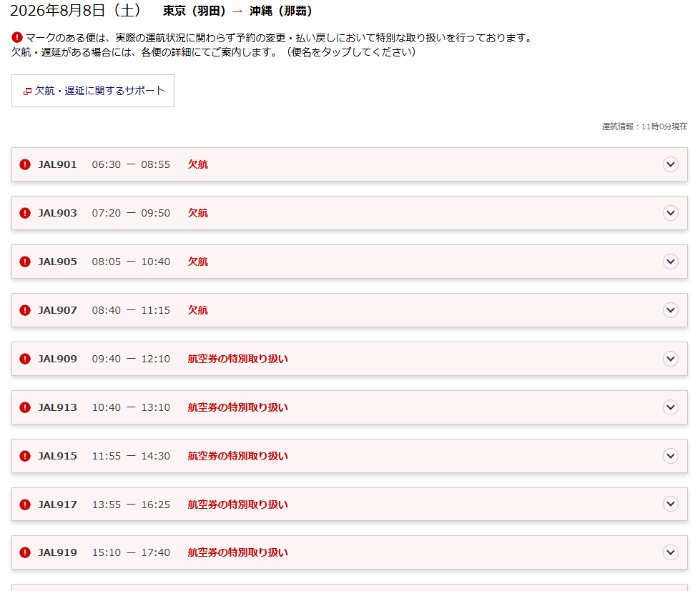The width and height of the screenshot is (700, 591).
Task: Click the 12:10 arrival time
Action: (155, 359)
